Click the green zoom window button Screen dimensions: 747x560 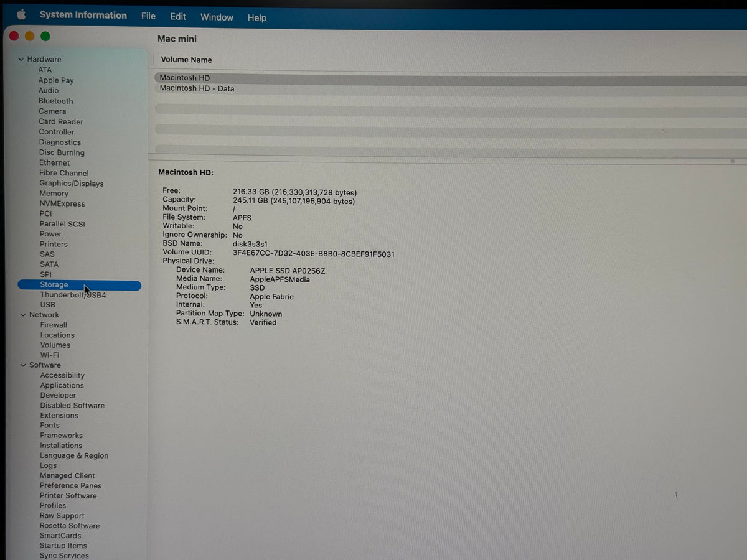[x=45, y=36]
